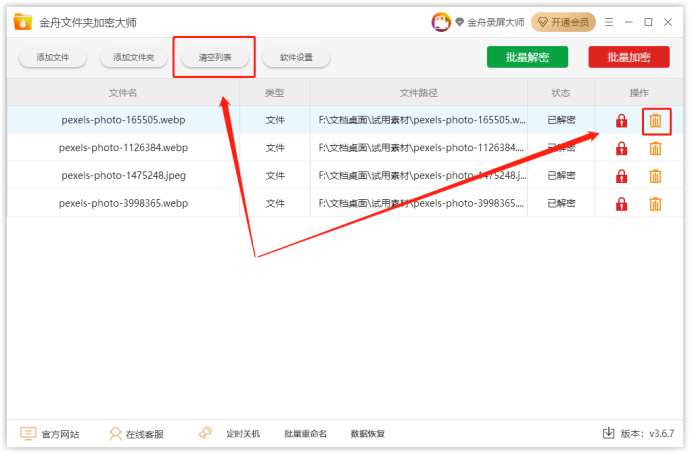This screenshot has height=454, width=691.
Task: Click the 文件 type cell of pexels-photo-1475248.jpeg
Action: click(275, 175)
